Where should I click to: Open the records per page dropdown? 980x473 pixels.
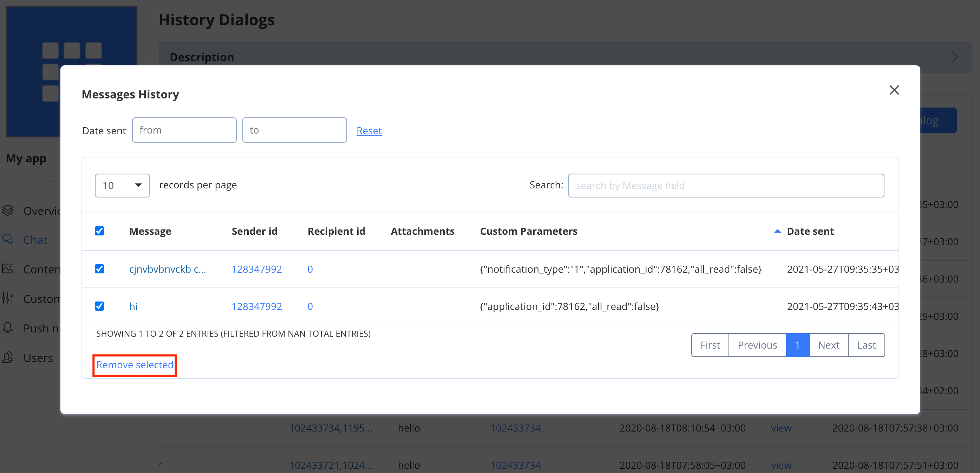coord(122,186)
